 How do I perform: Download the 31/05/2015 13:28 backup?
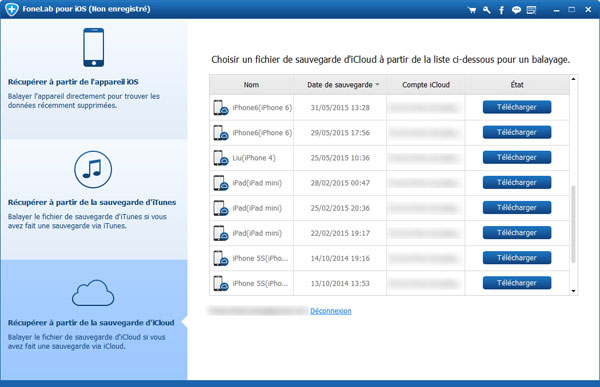click(517, 107)
